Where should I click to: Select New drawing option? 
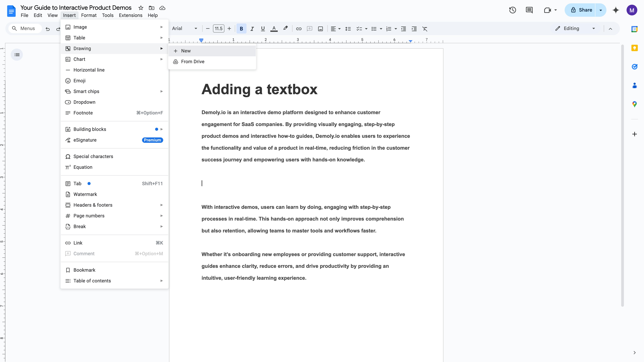[x=212, y=51]
